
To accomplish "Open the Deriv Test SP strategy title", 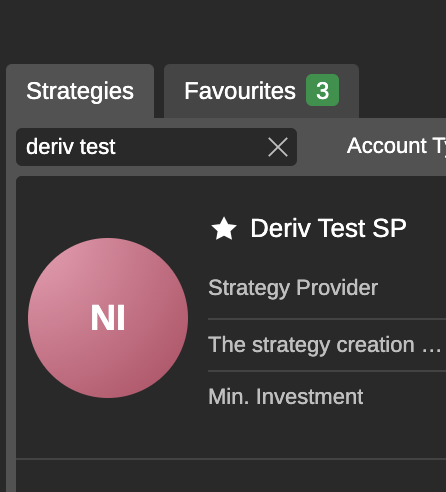I will (328, 228).
